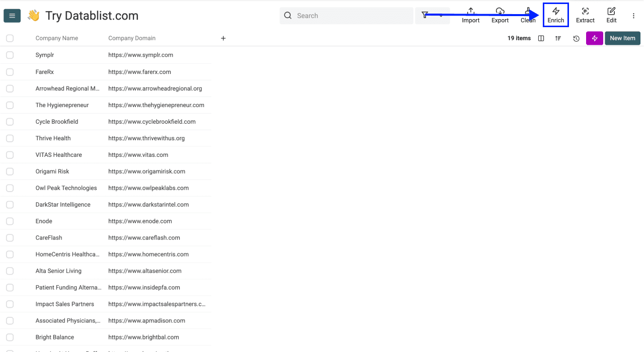
Task: Open the three-dot overflow menu
Action: (x=633, y=16)
